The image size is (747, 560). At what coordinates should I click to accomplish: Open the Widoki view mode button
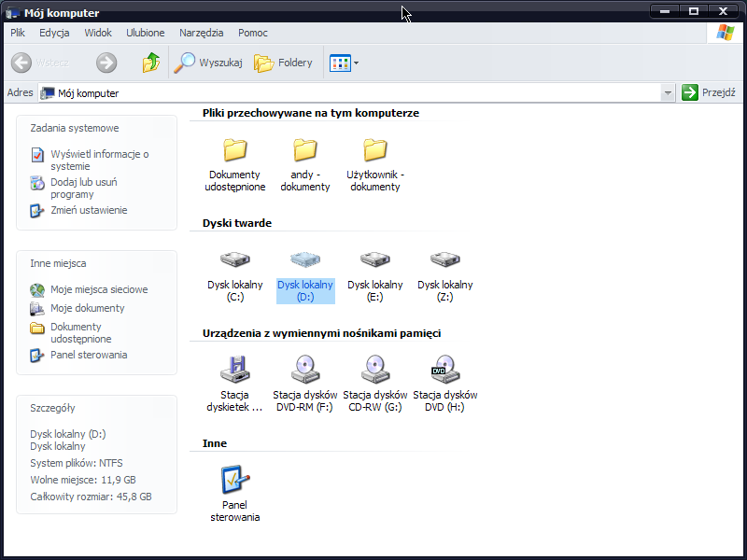pos(340,63)
